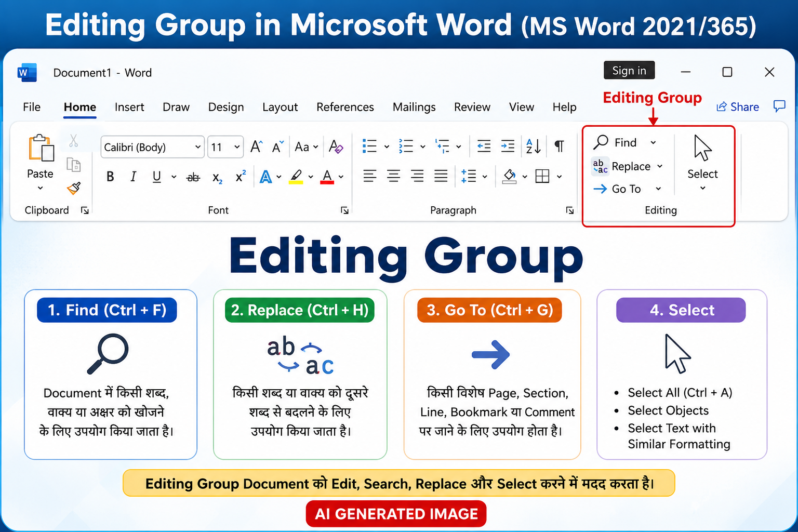The height and width of the screenshot is (532, 798).
Task: Open the Review tab
Action: 472,107
